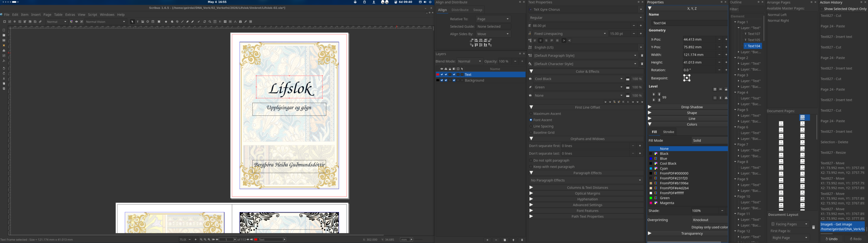Switch to the Stroke colors tab
The width and height of the screenshot is (868, 243).
[669, 132]
